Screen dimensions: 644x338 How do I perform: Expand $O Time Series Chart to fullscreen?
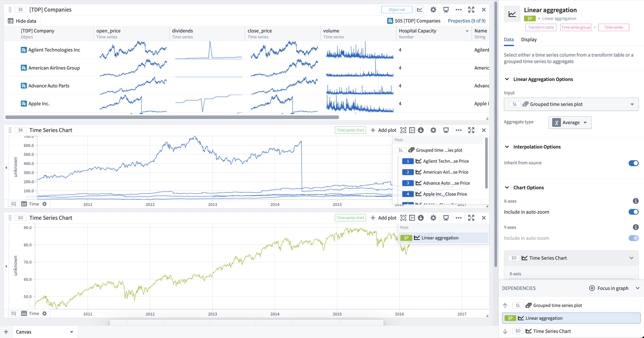coord(471,218)
